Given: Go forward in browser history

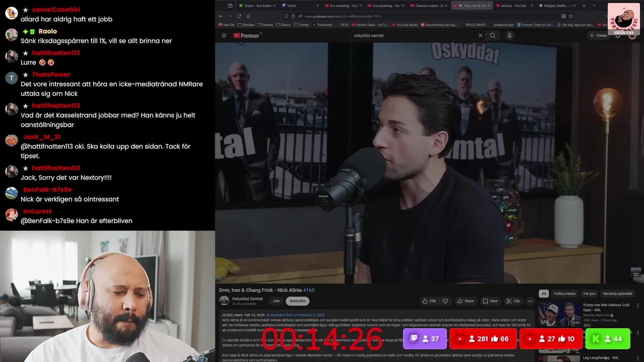Looking at the screenshot, I should 230,16.
